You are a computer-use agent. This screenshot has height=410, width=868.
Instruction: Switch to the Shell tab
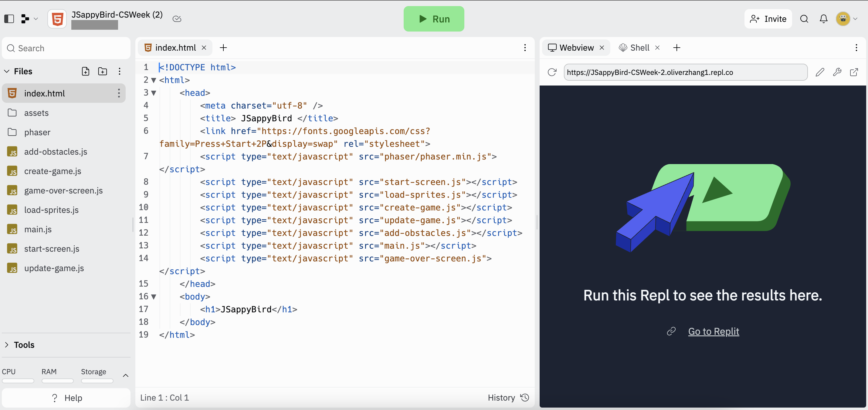click(639, 48)
